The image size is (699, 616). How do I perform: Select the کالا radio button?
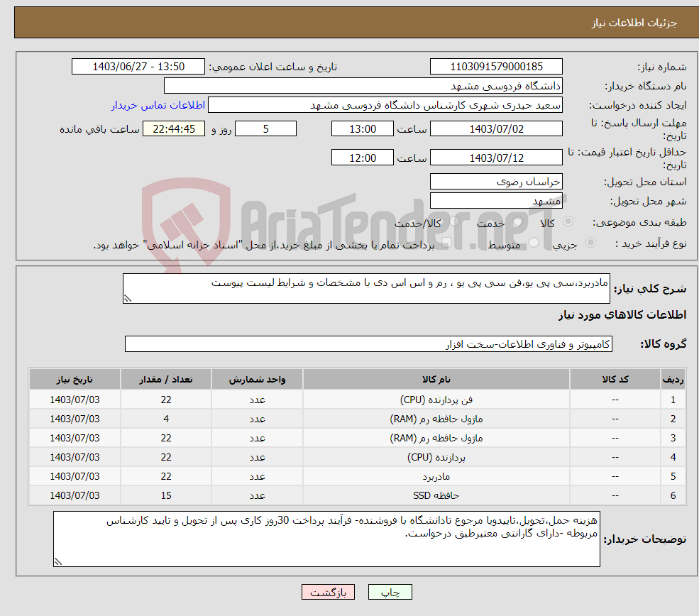tap(568, 221)
